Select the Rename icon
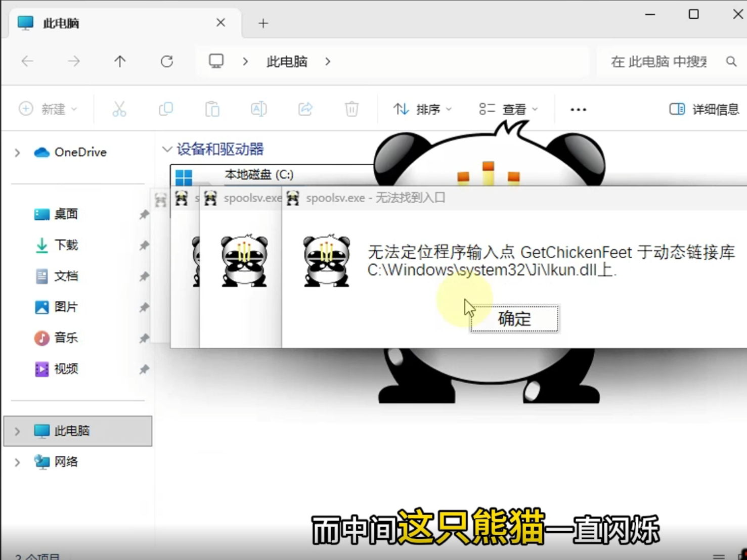Image resolution: width=747 pixels, height=560 pixels. point(258,109)
